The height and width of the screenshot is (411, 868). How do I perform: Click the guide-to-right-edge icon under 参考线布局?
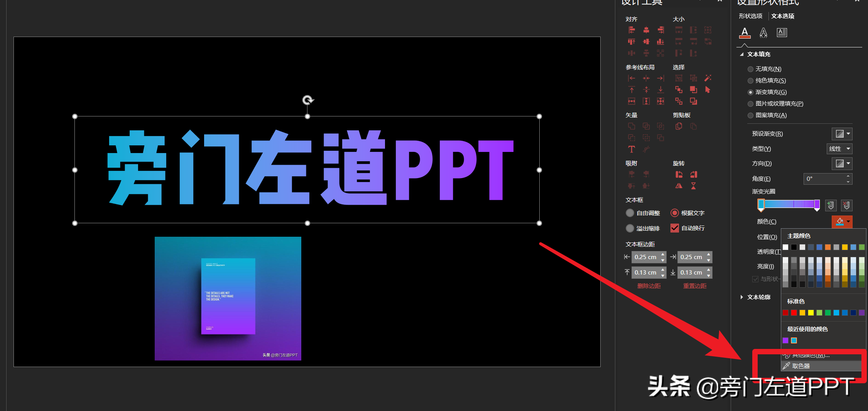pos(661,78)
